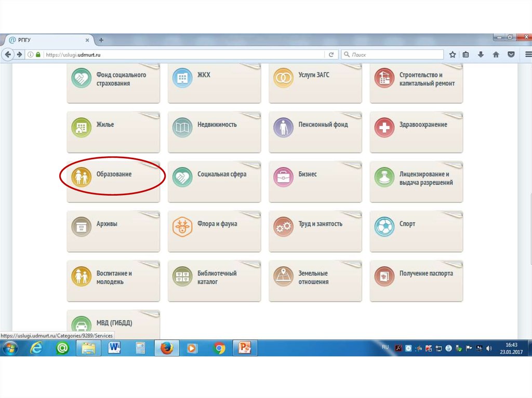This screenshot has width=532, height=398.
Task: Click the ЖКХ building icon
Action: coord(182,78)
